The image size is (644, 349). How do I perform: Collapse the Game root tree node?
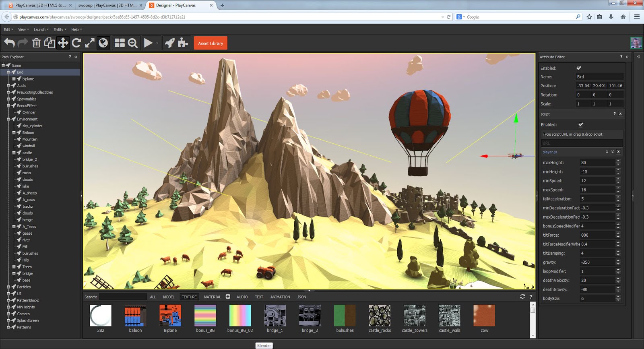pos(3,65)
